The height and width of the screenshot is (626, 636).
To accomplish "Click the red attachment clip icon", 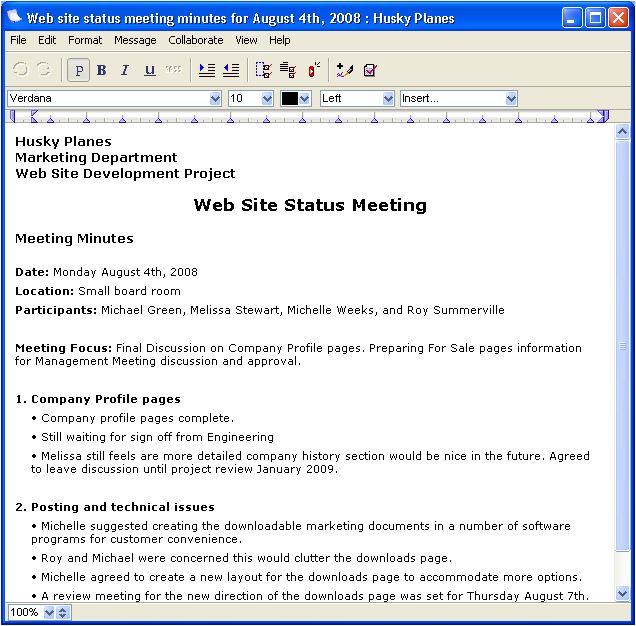I will pyautogui.click(x=314, y=70).
